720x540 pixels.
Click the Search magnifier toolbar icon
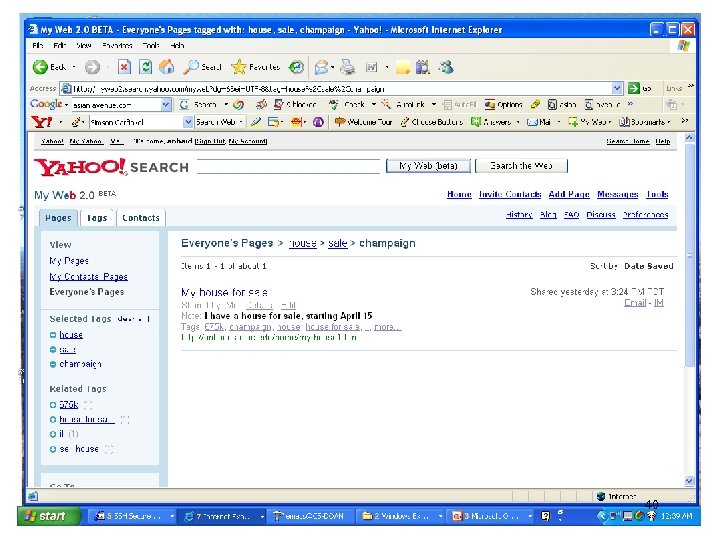tap(190, 67)
